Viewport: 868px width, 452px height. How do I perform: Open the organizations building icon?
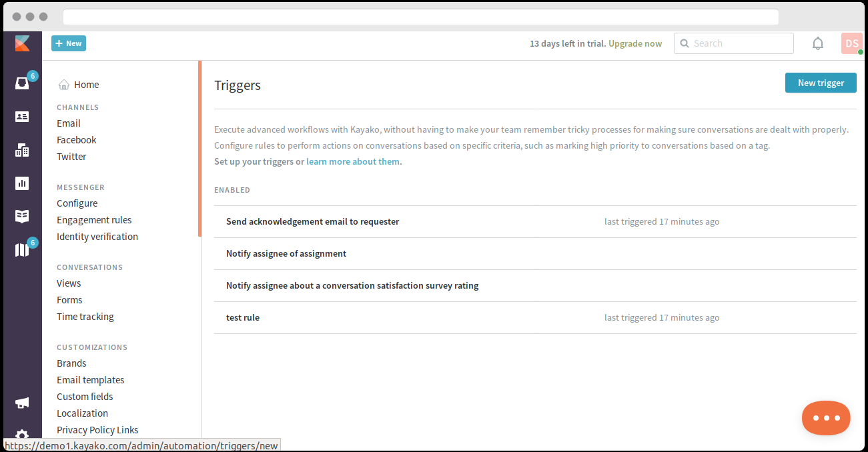pyautogui.click(x=22, y=150)
